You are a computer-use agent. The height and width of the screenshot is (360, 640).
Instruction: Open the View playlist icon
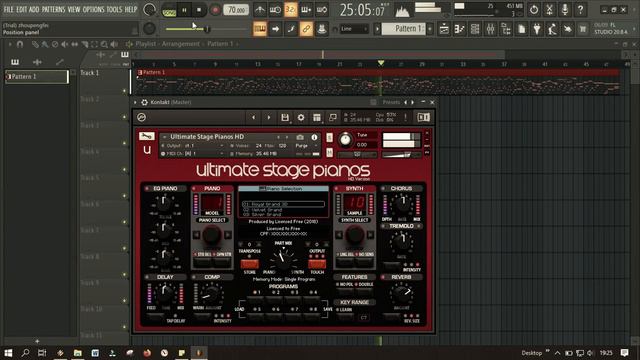[x=444, y=29]
